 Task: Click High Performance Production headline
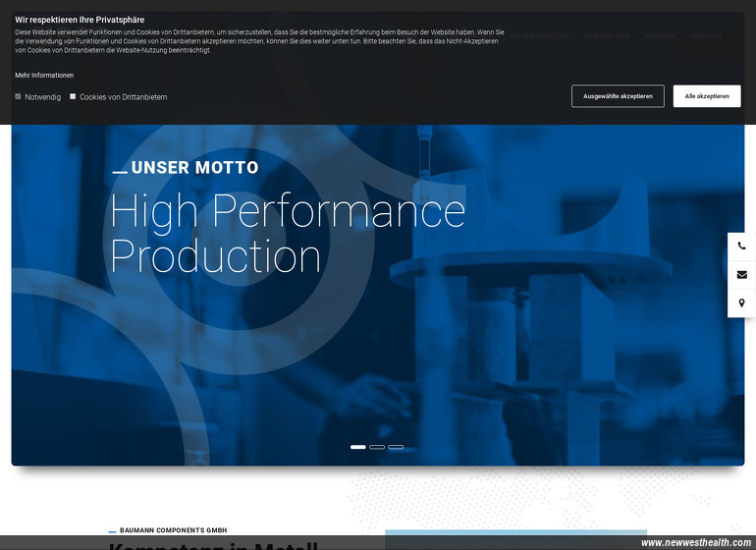[x=288, y=233]
